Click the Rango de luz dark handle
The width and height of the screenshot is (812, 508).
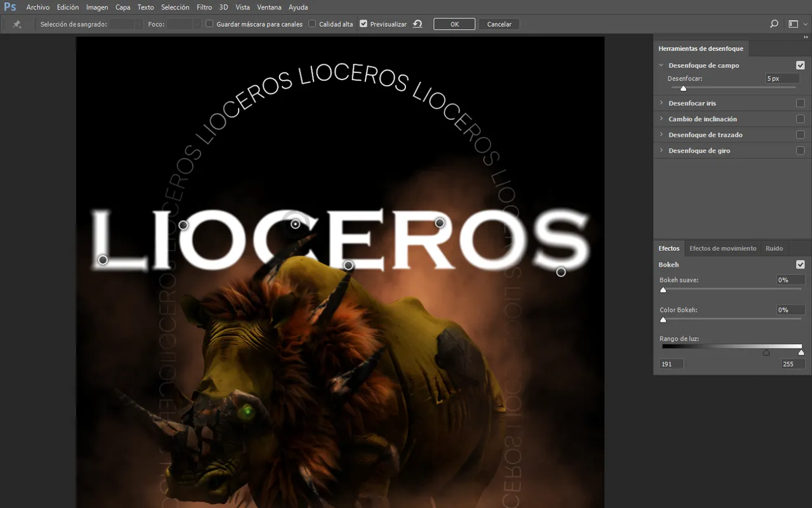(766, 352)
